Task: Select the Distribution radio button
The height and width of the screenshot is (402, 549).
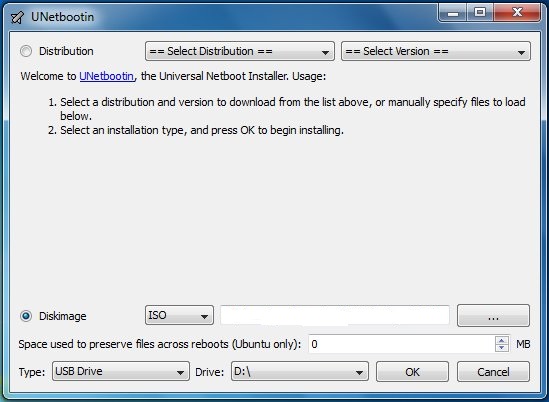Action: tap(26, 51)
